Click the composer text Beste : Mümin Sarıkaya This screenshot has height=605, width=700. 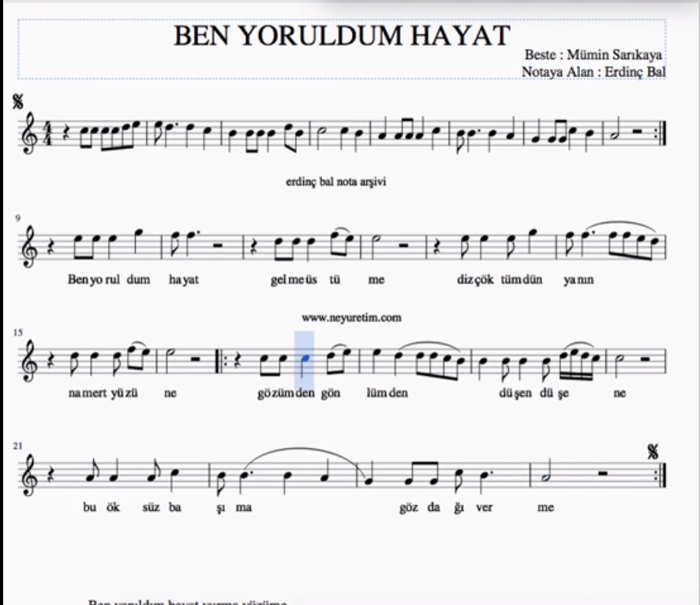593,55
